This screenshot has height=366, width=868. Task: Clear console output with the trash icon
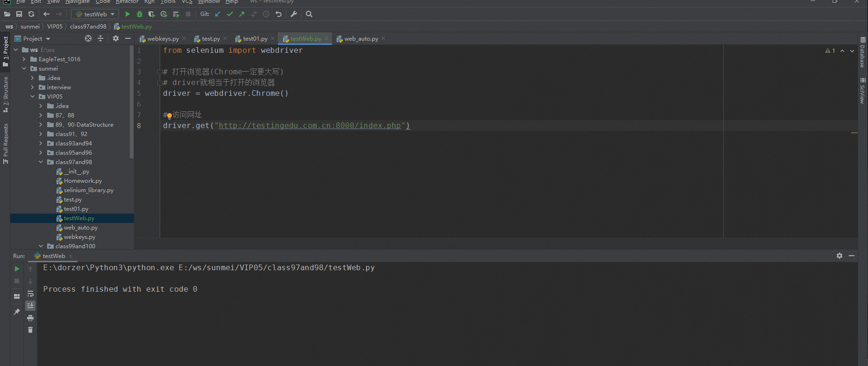pyautogui.click(x=30, y=330)
